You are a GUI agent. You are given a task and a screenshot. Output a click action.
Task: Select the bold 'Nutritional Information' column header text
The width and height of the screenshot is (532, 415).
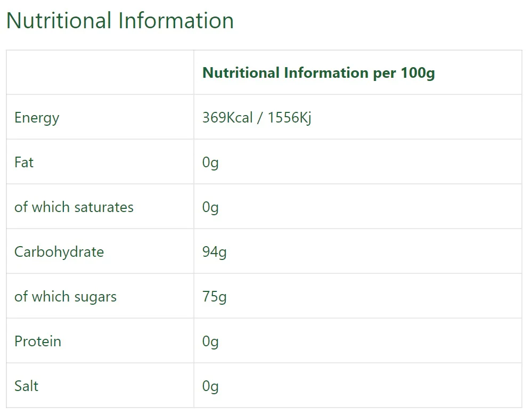[285, 72]
